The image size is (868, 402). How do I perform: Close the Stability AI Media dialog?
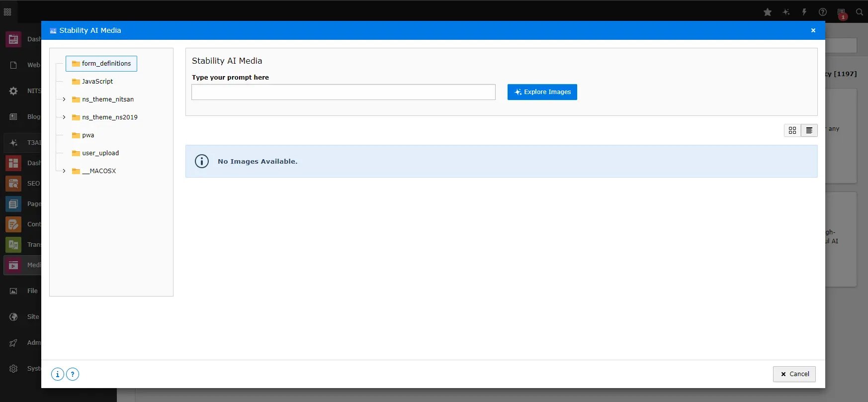[813, 30]
